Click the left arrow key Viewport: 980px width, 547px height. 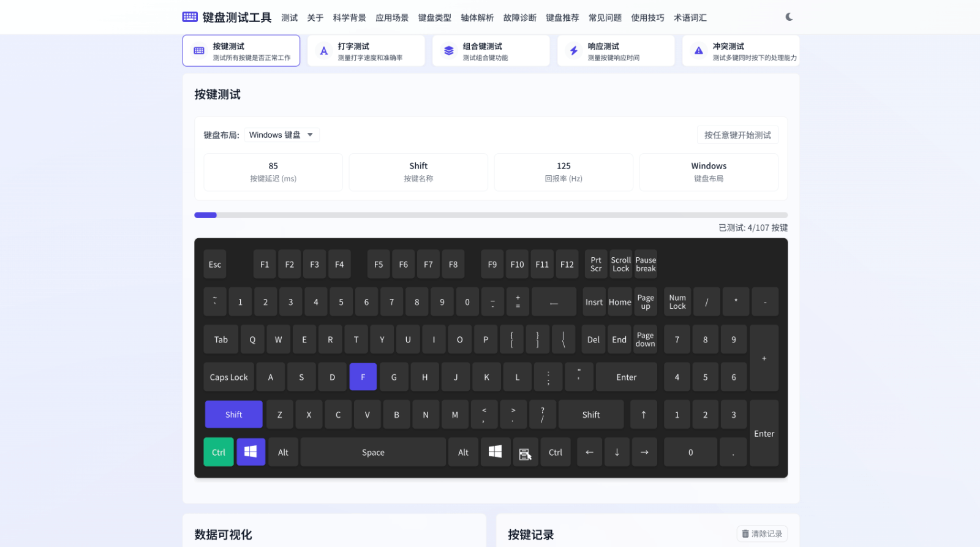589,452
